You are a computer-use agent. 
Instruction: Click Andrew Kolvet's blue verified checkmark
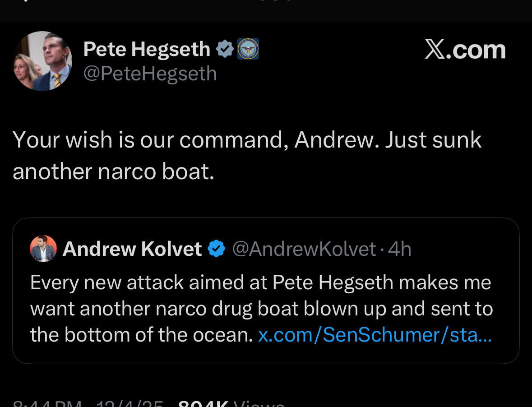pyautogui.click(x=217, y=249)
